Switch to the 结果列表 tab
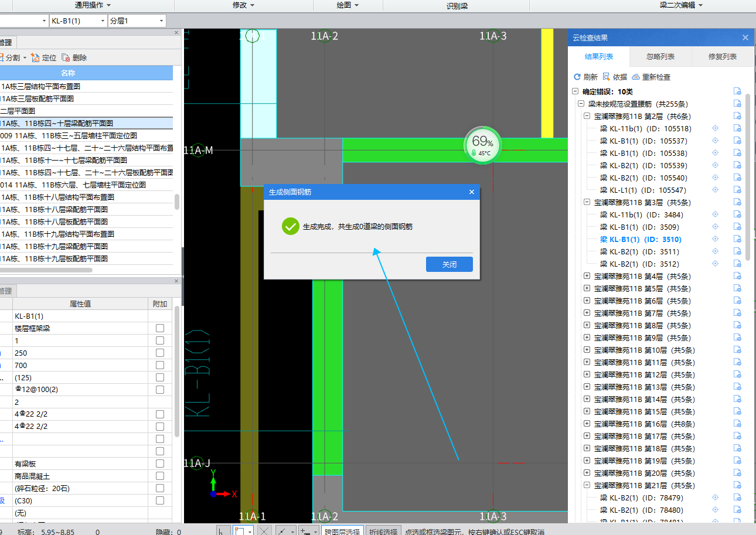The image size is (756, 535). [599, 57]
